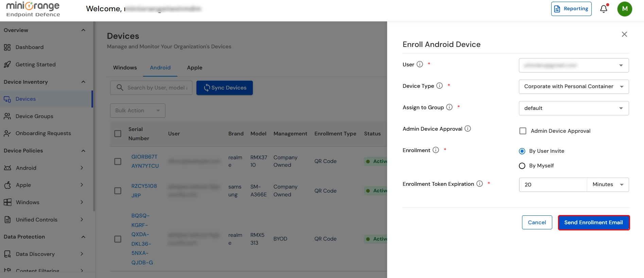644x278 pixels.
Task: Switch to the Apple devices tab
Action: pos(195,68)
